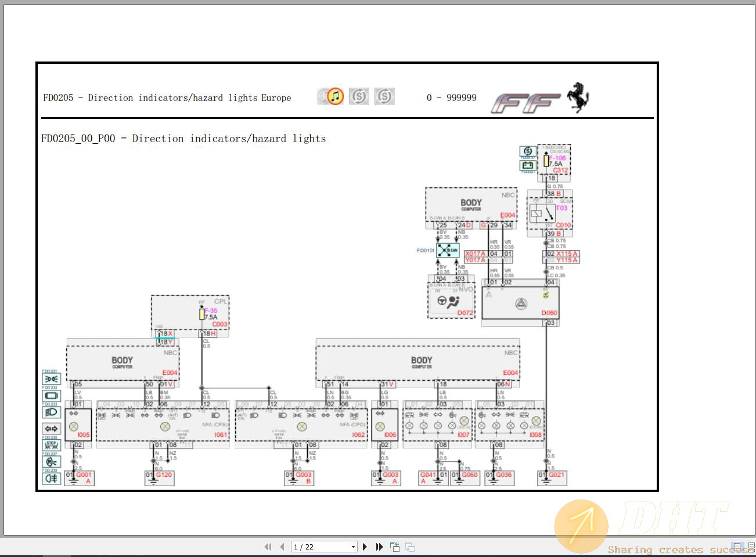Image resolution: width=756 pixels, height=557 pixels.
Task: Click the top-right BODY COMPUTER block
Action: 471,204
